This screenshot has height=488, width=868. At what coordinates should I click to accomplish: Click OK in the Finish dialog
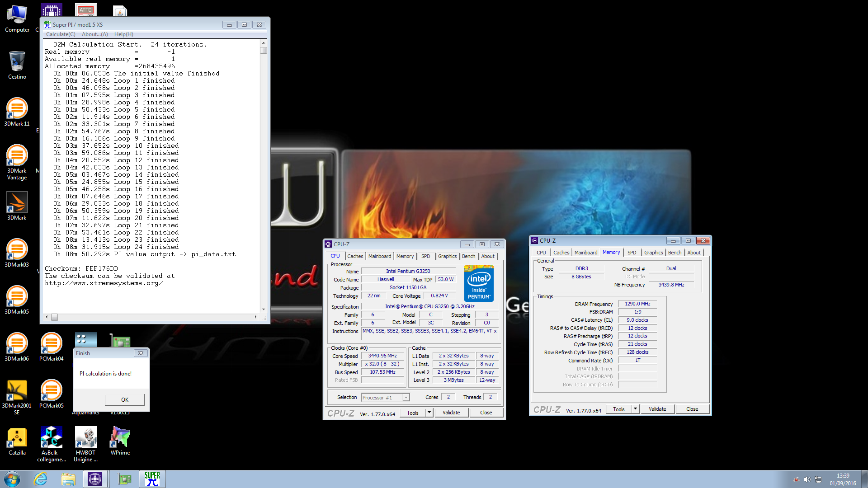point(125,399)
